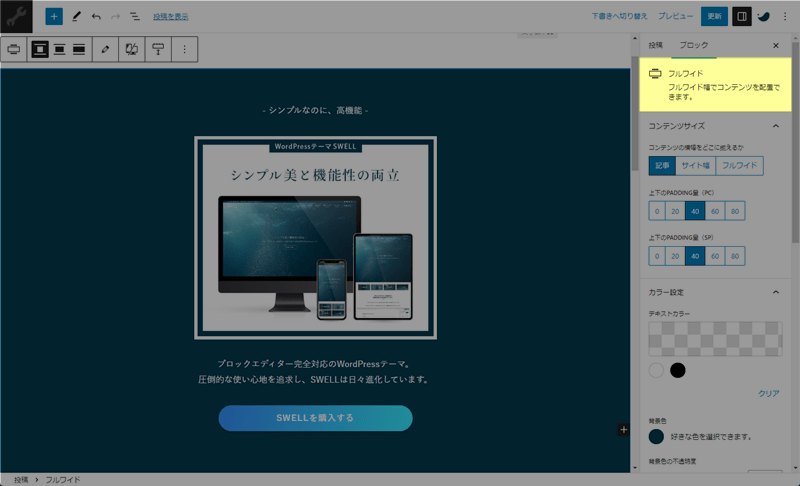Undo the last change
The height and width of the screenshot is (486, 800).
click(96, 16)
